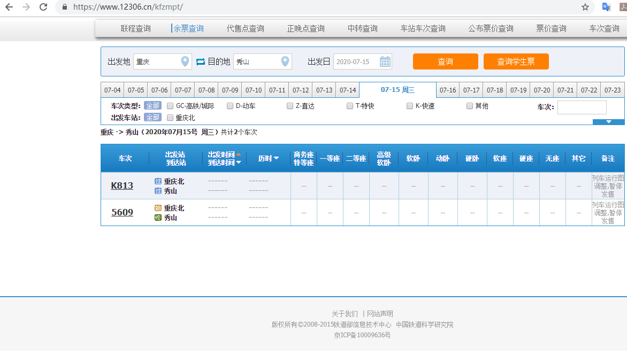Select the 07-04 date tab
The image size is (627, 364).
point(112,90)
